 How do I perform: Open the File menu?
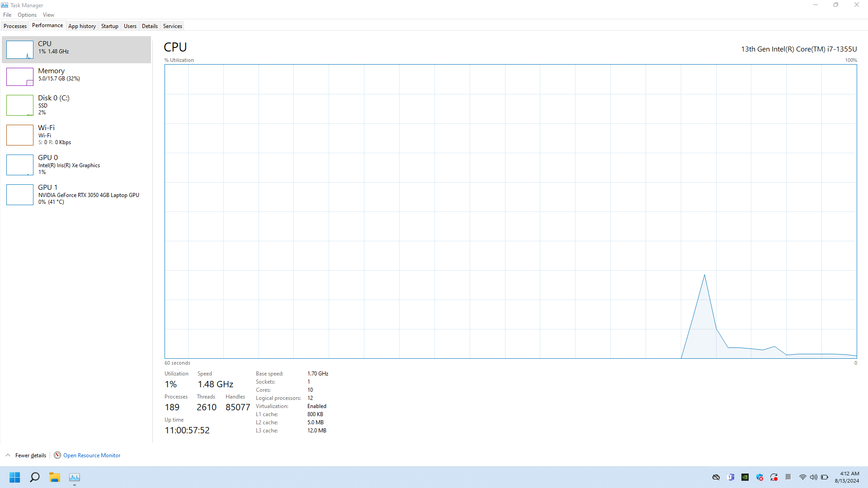pos(7,15)
